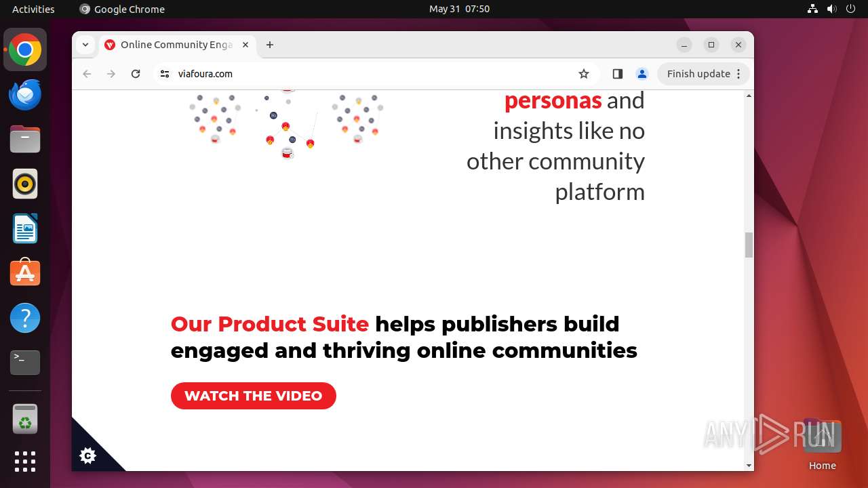The width and height of the screenshot is (868, 488).
Task: Open the clock showing May 31 07:50
Action: pos(459,9)
